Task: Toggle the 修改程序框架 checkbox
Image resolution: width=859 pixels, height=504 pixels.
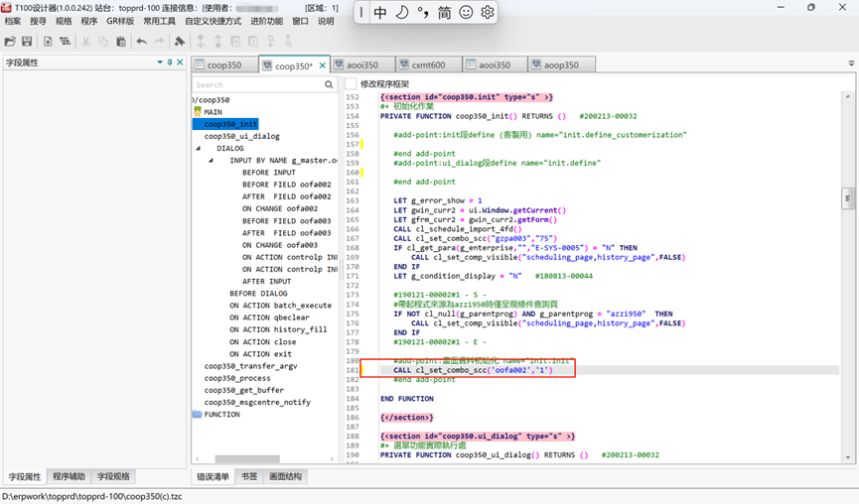Action: (x=351, y=83)
